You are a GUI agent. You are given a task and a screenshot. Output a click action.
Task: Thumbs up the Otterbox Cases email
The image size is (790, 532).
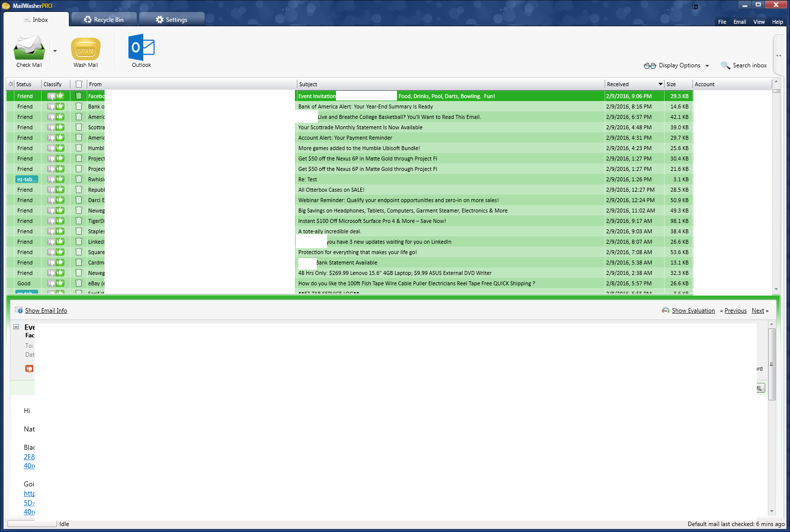coord(60,189)
